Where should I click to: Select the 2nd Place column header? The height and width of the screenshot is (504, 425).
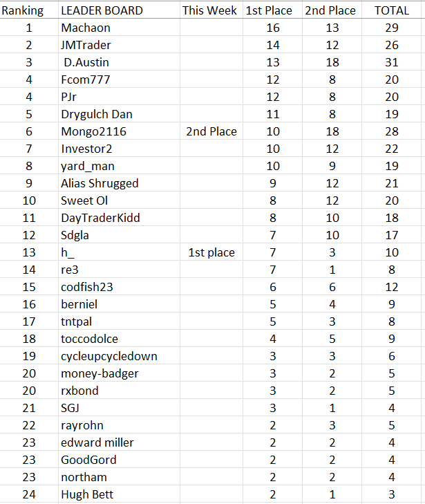click(x=330, y=10)
